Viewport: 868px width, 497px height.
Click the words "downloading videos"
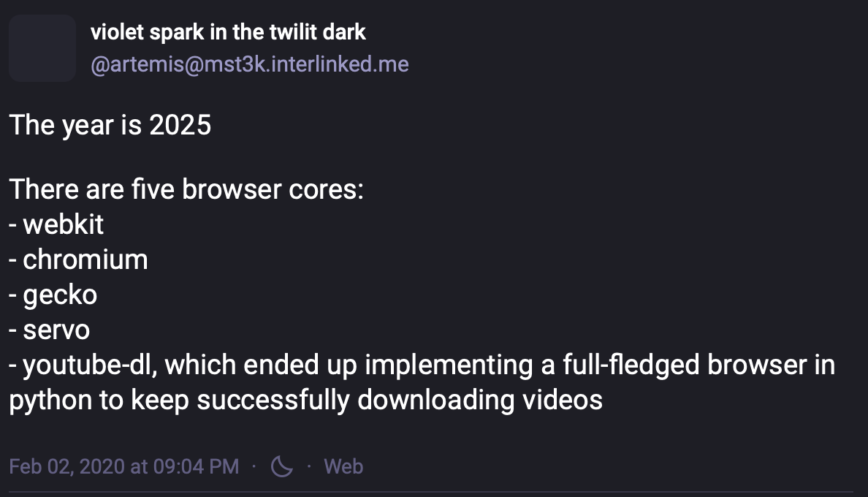(x=480, y=400)
